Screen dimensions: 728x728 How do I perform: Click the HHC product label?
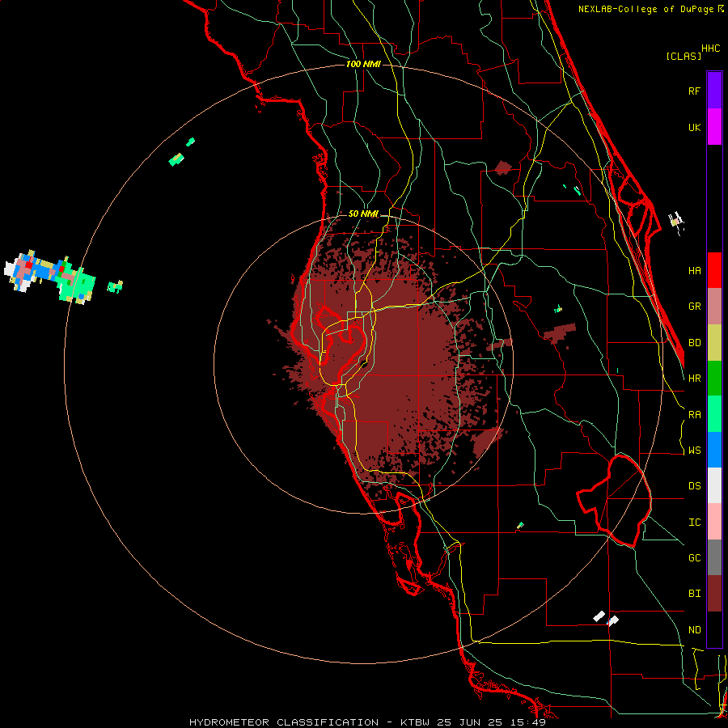coord(711,49)
